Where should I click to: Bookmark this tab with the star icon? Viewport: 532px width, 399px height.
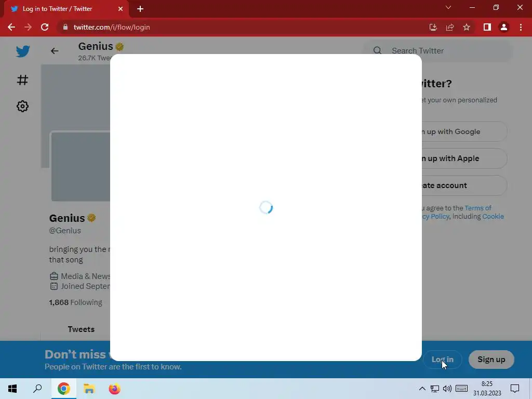pyautogui.click(x=467, y=27)
